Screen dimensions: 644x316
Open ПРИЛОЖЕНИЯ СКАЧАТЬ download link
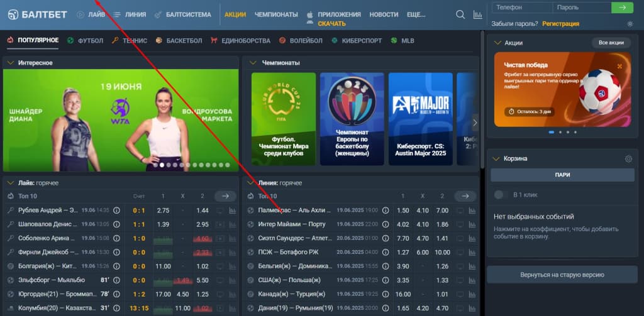(x=333, y=19)
